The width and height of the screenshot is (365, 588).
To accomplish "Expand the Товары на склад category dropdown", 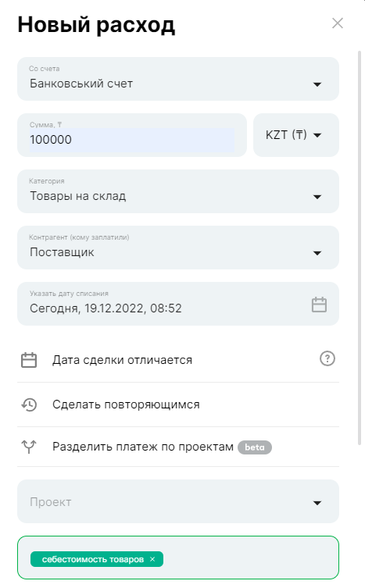I will (178, 191).
